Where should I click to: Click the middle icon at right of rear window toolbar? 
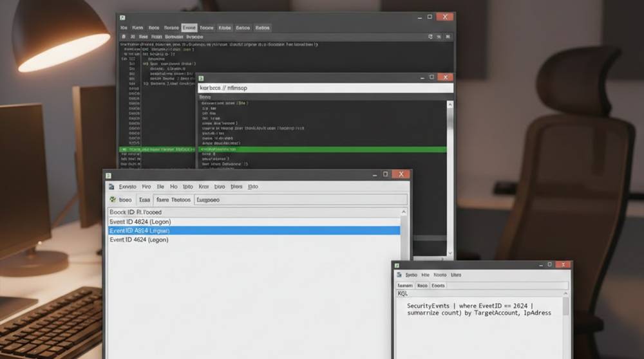(x=439, y=37)
